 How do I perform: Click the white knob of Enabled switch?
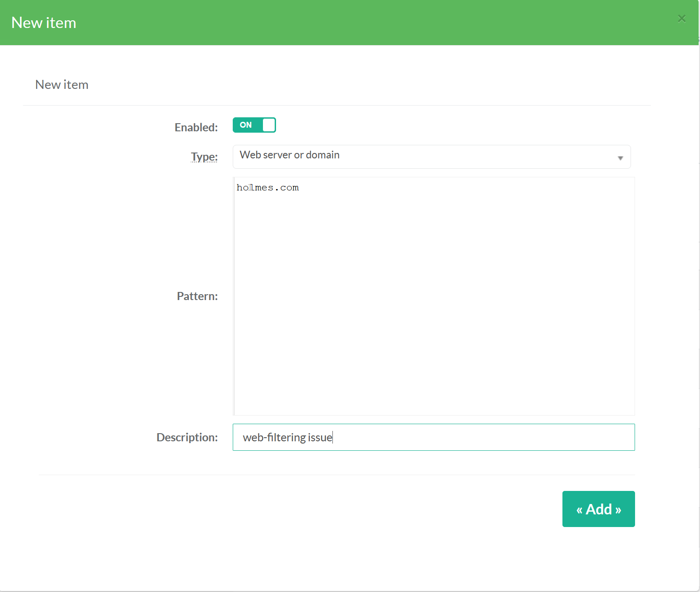click(269, 125)
